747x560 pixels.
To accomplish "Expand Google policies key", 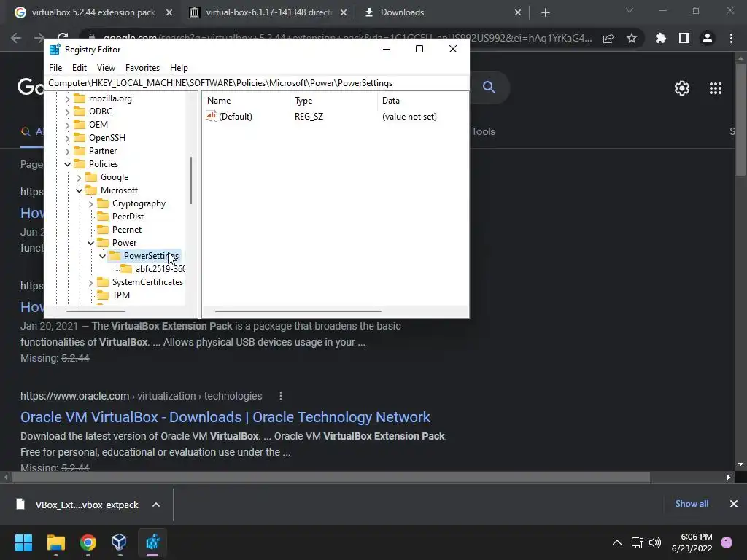I will (79, 178).
